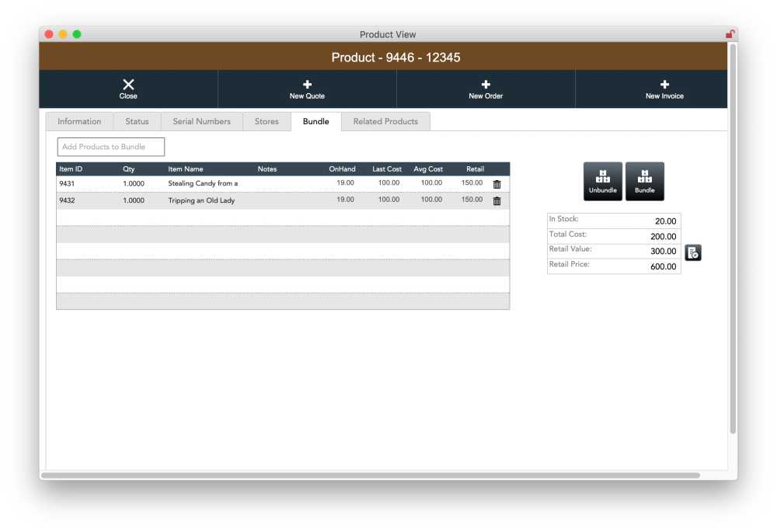Click the Bundle boxes button
The width and height of the screenshot is (777, 532).
coord(645,181)
